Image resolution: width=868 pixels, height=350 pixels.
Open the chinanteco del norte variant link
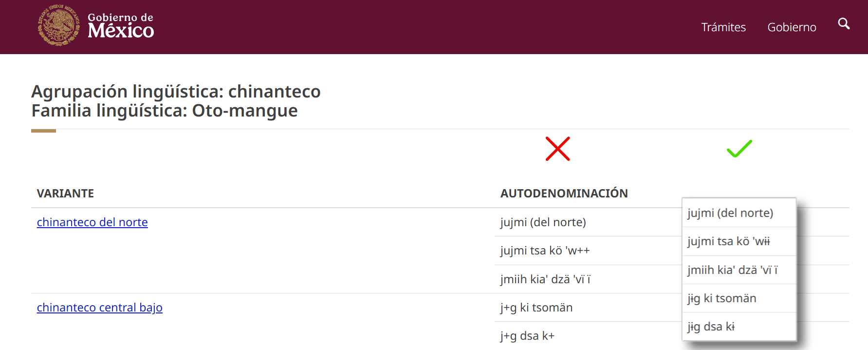[x=92, y=222]
